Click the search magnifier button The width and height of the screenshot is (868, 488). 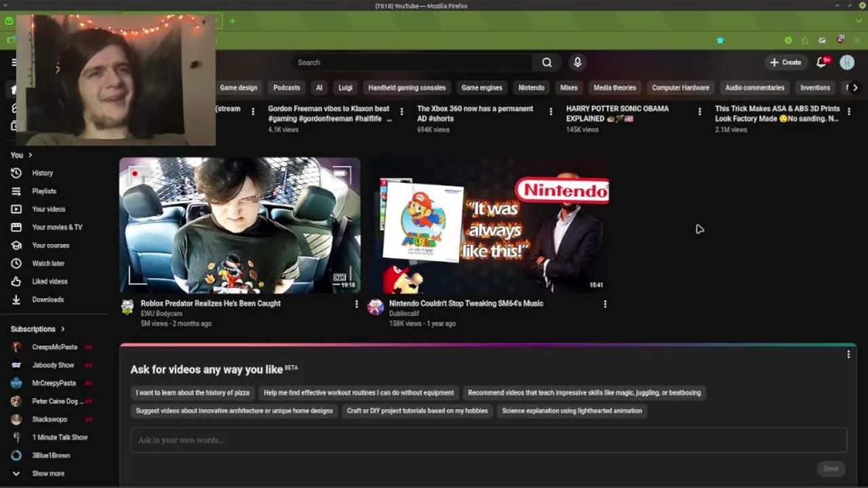coord(547,62)
